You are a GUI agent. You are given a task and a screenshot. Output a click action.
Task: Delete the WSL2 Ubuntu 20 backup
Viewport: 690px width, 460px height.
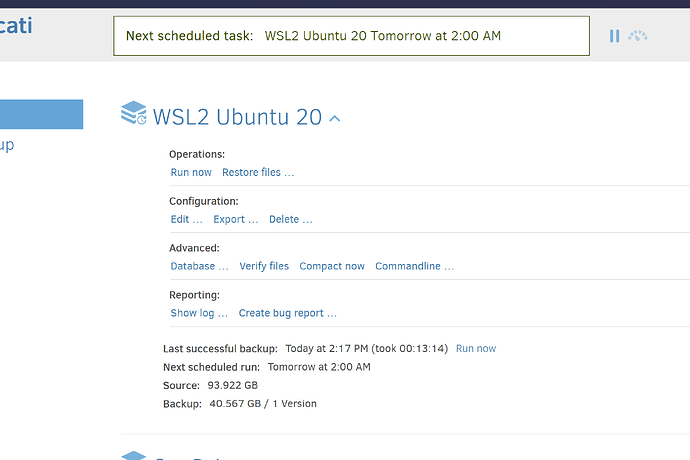[x=290, y=219]
